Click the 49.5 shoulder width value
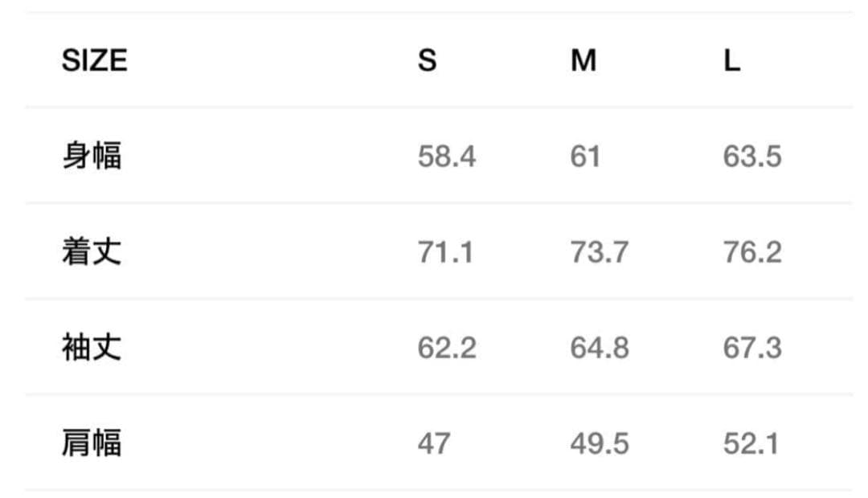 599,443
